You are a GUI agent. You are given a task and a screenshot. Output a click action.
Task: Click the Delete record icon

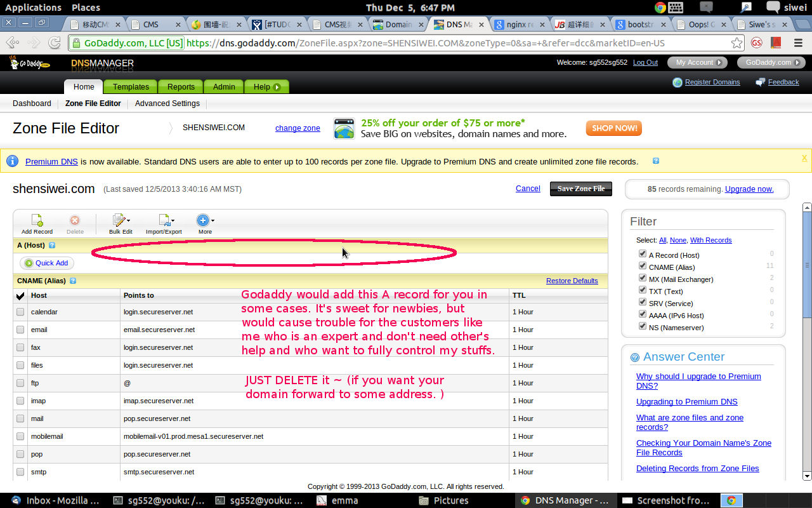(75, 219)
